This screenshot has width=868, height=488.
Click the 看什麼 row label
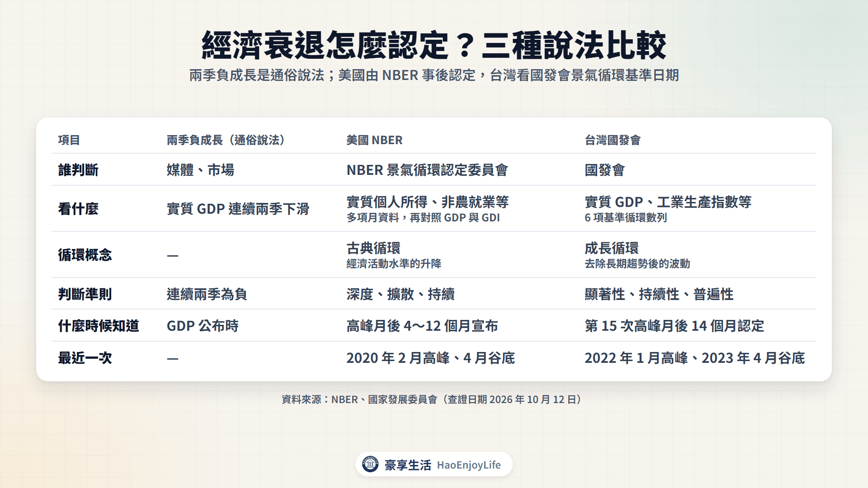(x=78, y=209)
